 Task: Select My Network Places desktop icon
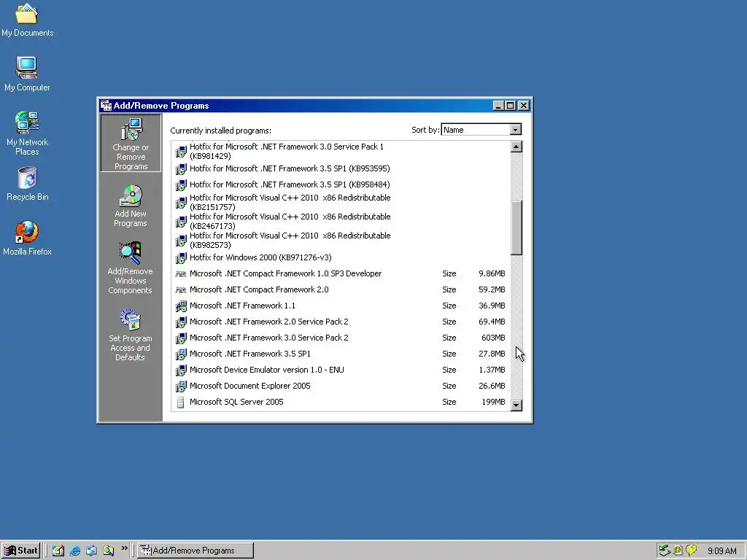pos(27,133)
